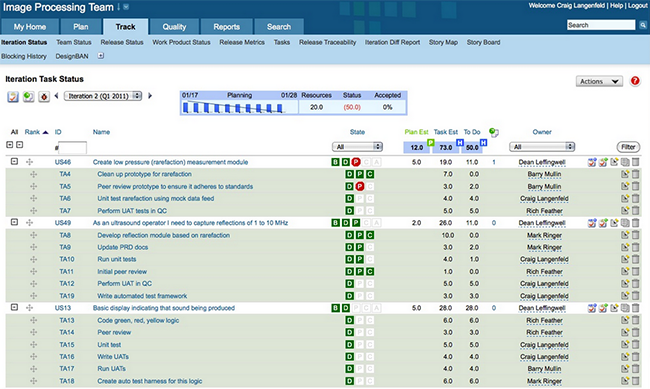650x389 pixels.
Task: Click the edit icon for TA10 Run unit tests
Action: (625, 259)
